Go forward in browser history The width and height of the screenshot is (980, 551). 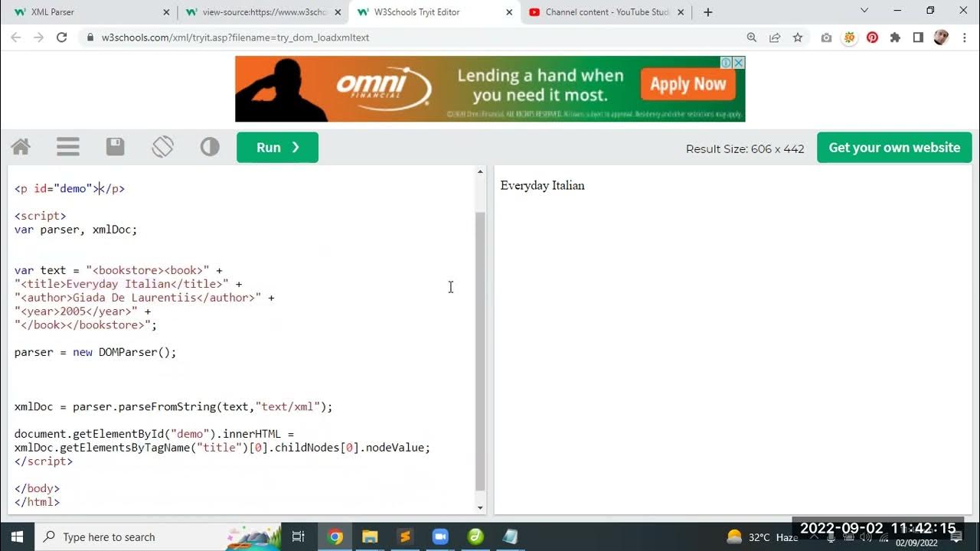click(x=39, y=37)
